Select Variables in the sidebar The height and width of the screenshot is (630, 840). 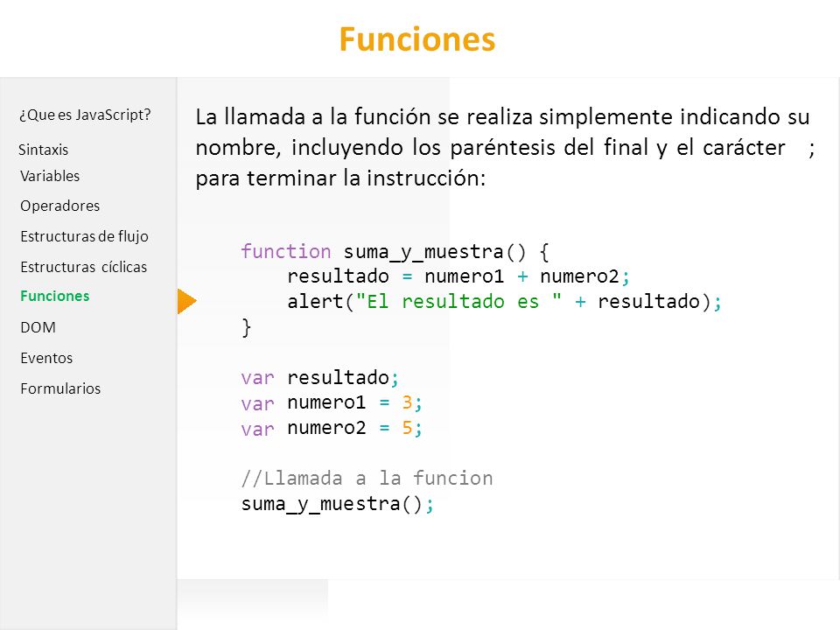[x=50, y=176]
